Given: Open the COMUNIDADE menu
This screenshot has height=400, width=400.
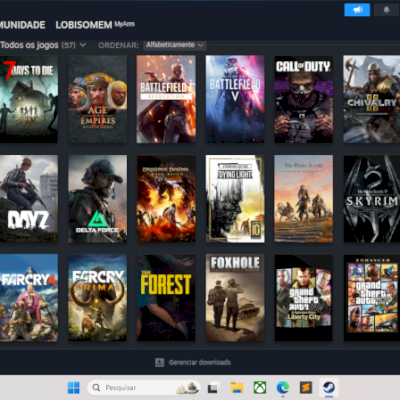Looking at the screenshot, I should pos(23,25).
